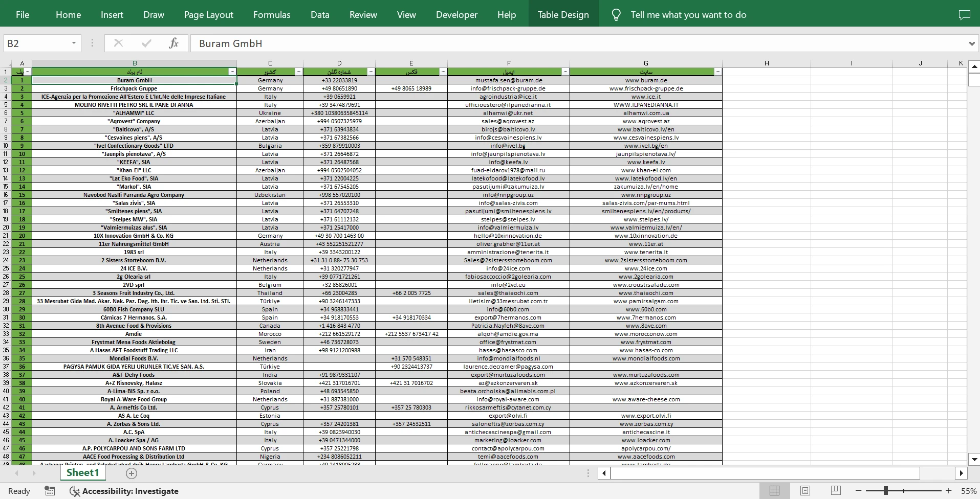Image resolution: width=980 pixels, height=499 pixels.
Task: Open the Page Layout ribbon tab
Action: click(208, 15)
